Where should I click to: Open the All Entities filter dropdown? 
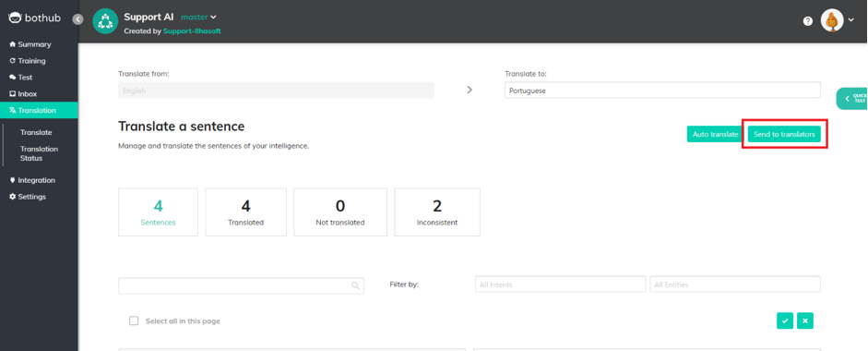pos(735,284)
